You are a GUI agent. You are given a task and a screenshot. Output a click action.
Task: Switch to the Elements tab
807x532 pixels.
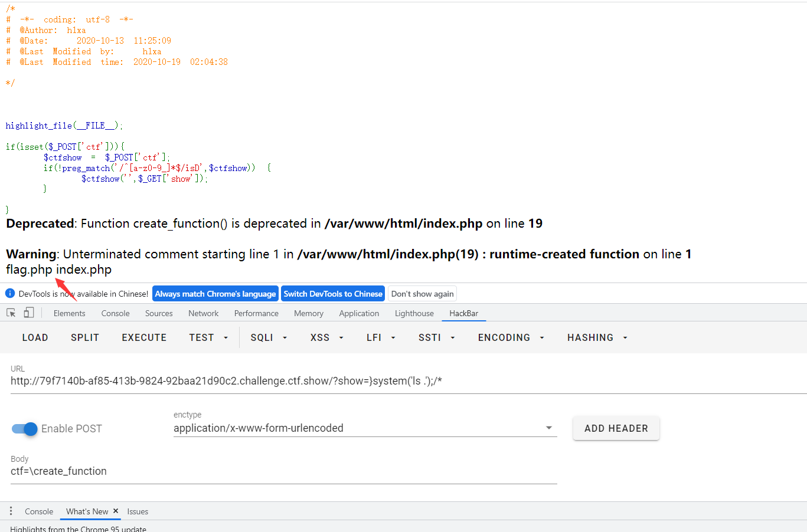pyautogui.click(x=70, y=313)
